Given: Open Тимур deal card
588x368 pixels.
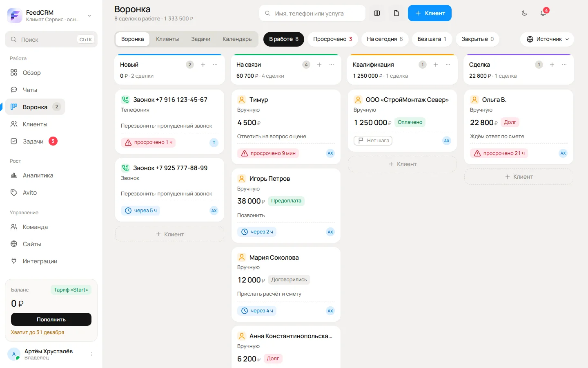Looking at the screenshot, I should pyautogui.click(x=286, y=126).
